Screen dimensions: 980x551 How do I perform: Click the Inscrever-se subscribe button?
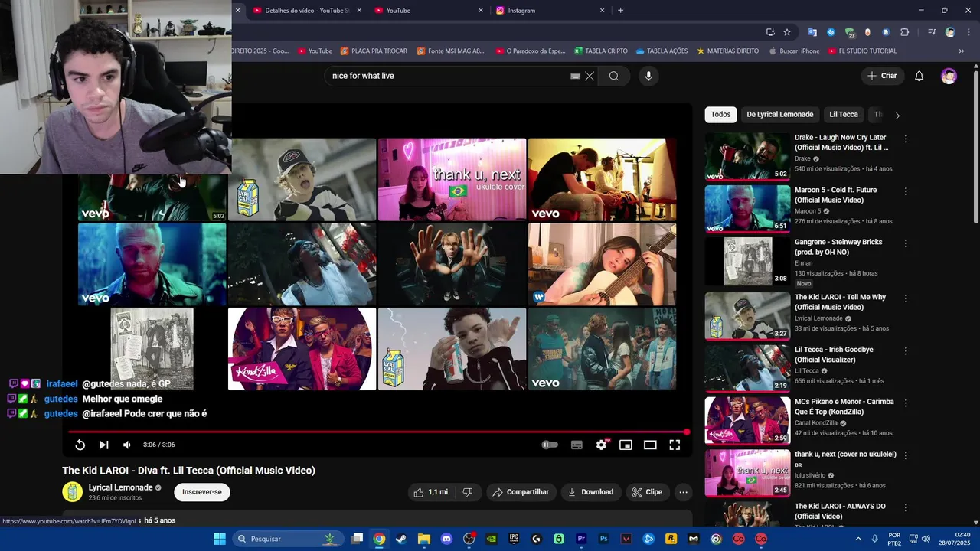[x=202, y=492]
